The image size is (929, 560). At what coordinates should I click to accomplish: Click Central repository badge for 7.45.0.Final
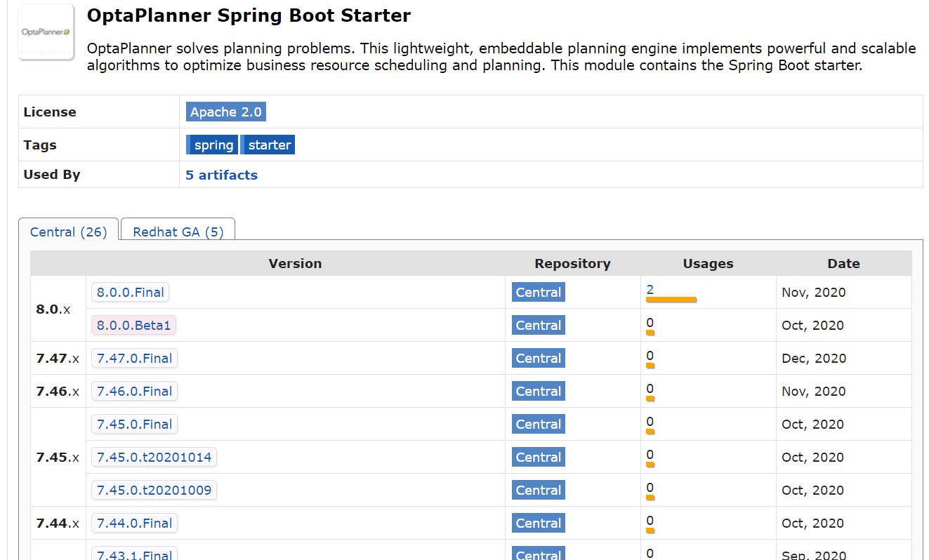(539, 424)
